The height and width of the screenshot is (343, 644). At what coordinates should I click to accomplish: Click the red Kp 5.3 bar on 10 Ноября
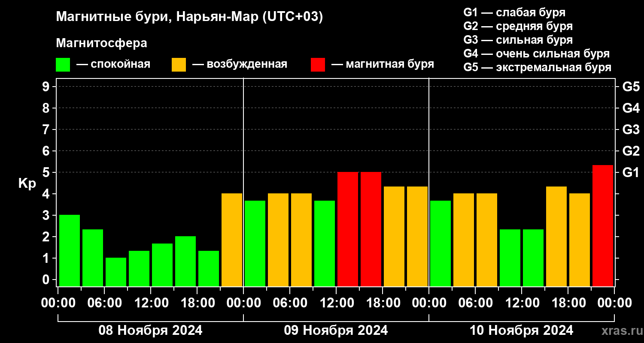click(x=603, y=226)
